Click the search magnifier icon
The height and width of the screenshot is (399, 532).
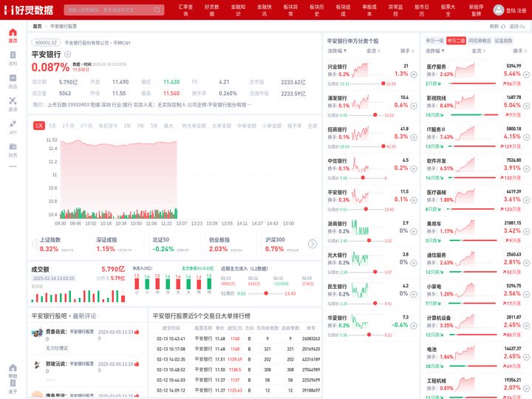[157, 10]
